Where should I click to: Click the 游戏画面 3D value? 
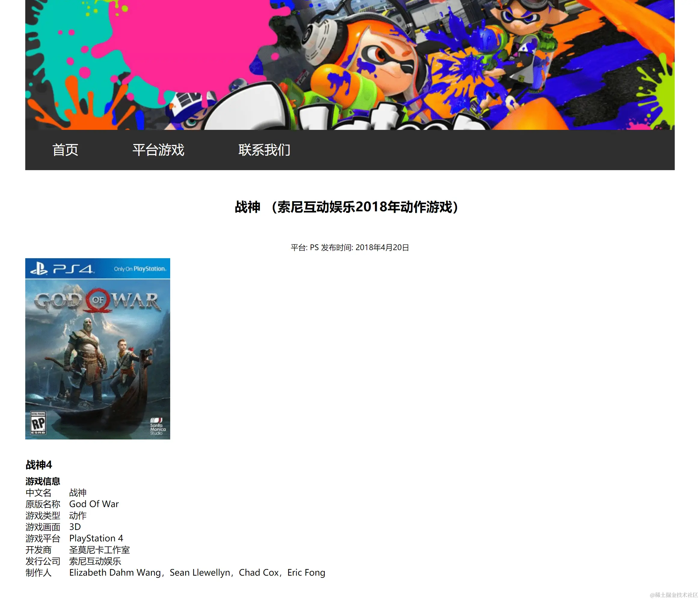click(x=75, y=527)
